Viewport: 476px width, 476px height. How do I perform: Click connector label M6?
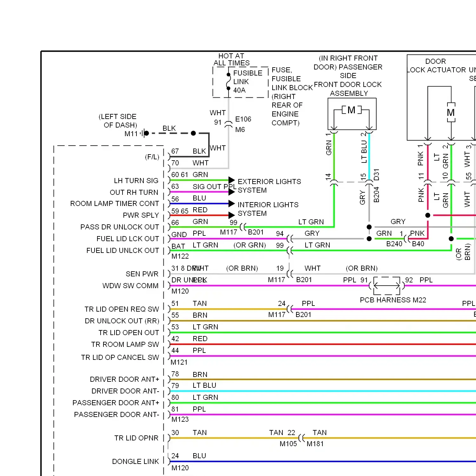pos(240,129)
